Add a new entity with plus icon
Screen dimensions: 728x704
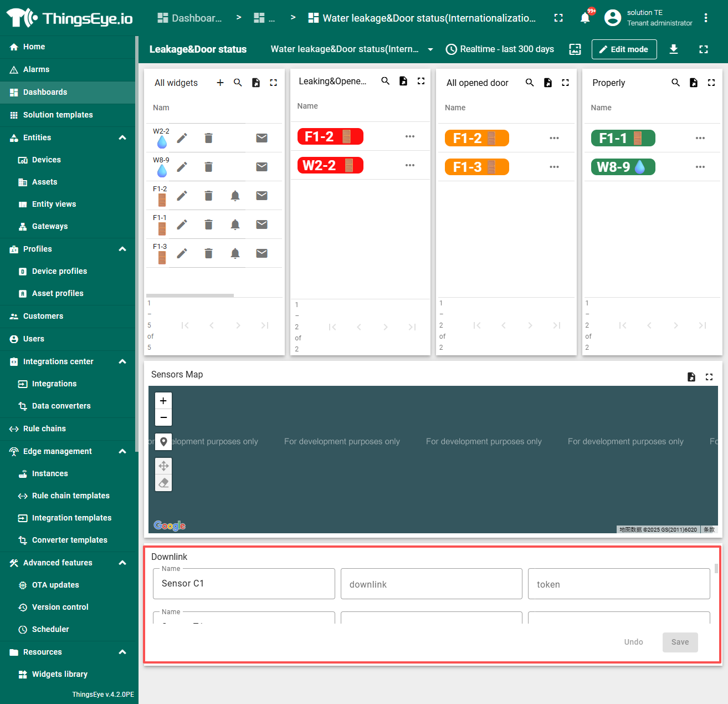click(x=220, y=83)
